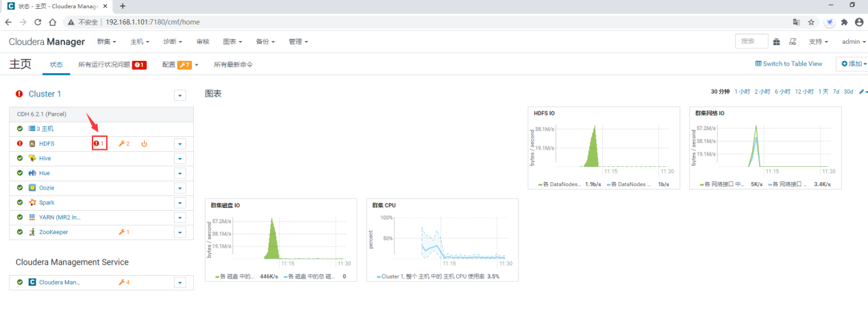Open the 配置 issues dropdown

(180, 64)
